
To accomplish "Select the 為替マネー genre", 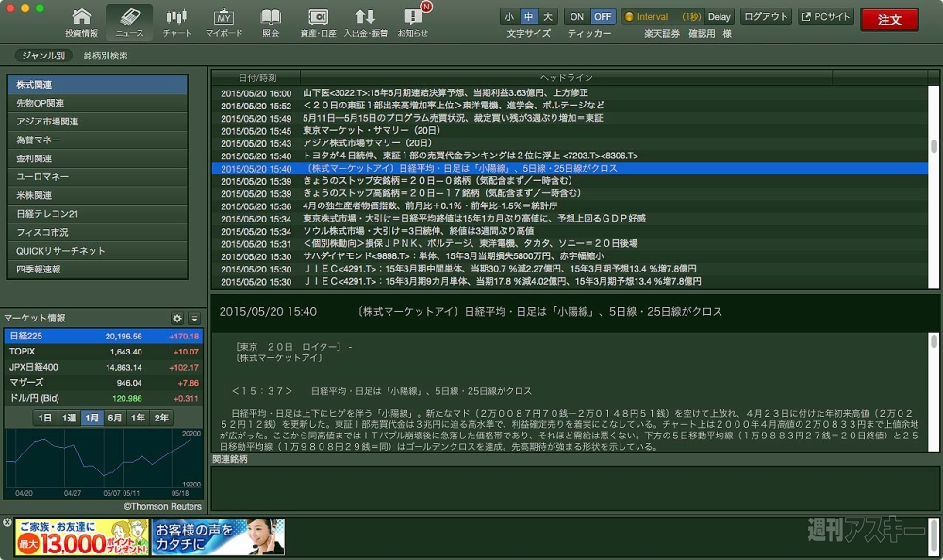I will point(97,140).
